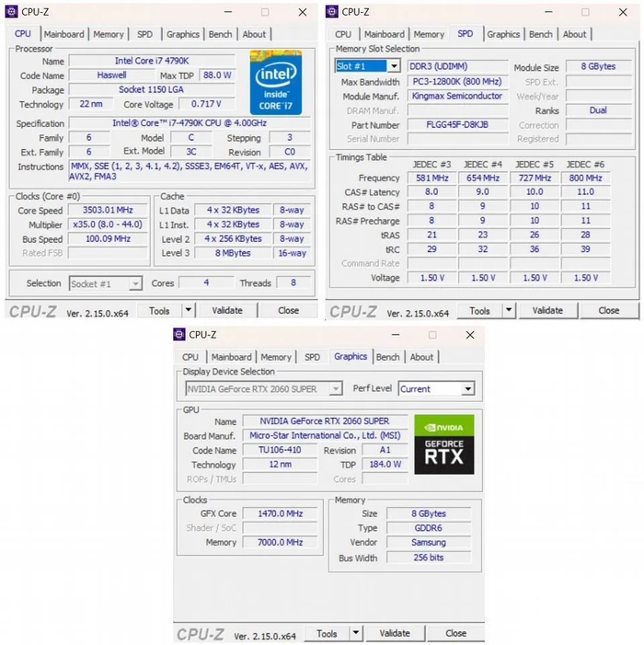Image resolution: width=644 pixels, height=645 pixels.
Task: Open the Bench tab in the Graphics window
Action: (x=388, y=357)
